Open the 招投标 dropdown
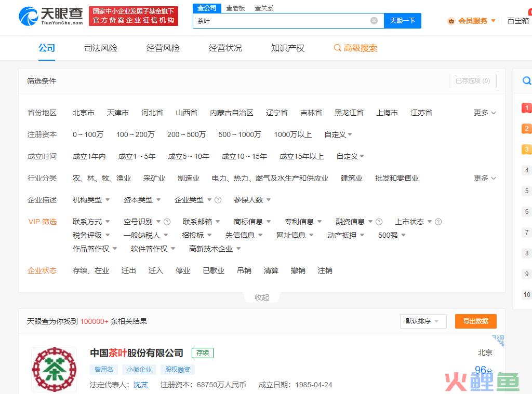Image resolution: width=532 pixels, height=394 pixels. click(x=196, y=235)
